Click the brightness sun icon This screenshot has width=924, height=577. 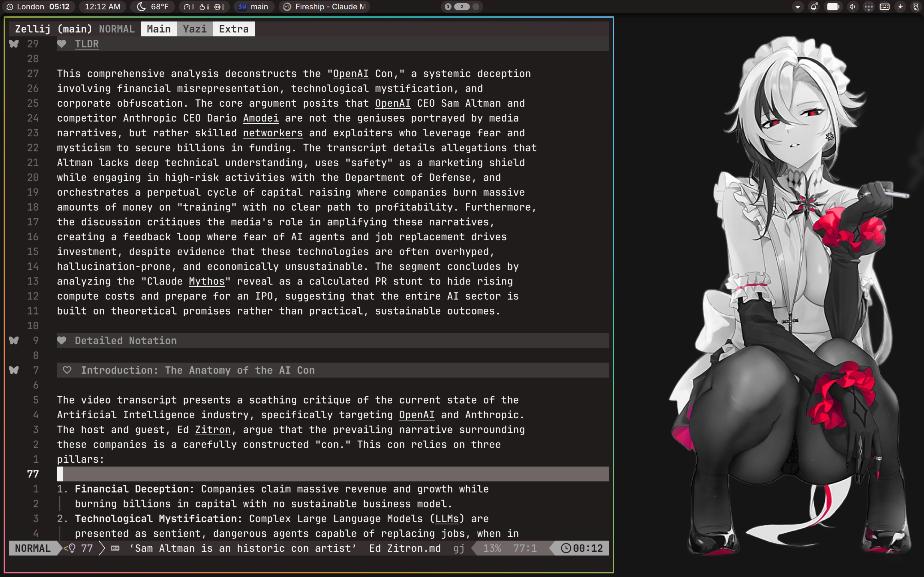pyautogui.click(x=900, y=6)
